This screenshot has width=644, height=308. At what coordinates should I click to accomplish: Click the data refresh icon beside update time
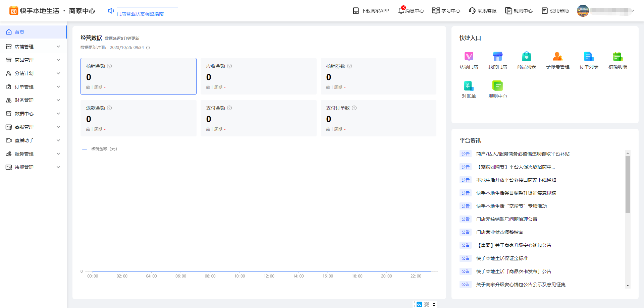[x=148, y=48]
